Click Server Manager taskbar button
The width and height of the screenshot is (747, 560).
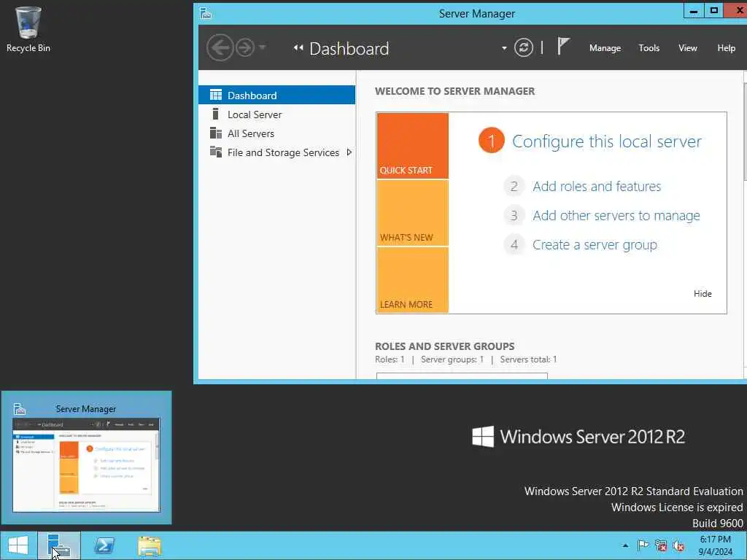pos(59,545)
